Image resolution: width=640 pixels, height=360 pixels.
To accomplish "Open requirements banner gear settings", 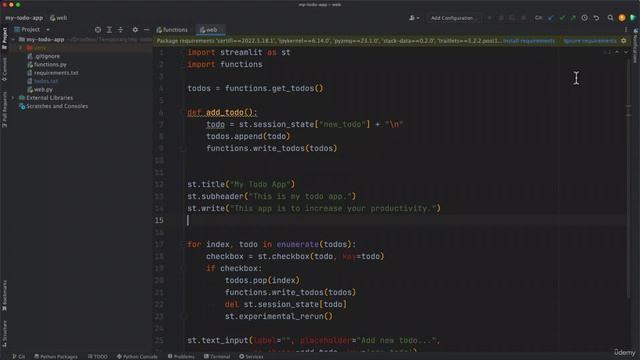I will pos(624,41).
